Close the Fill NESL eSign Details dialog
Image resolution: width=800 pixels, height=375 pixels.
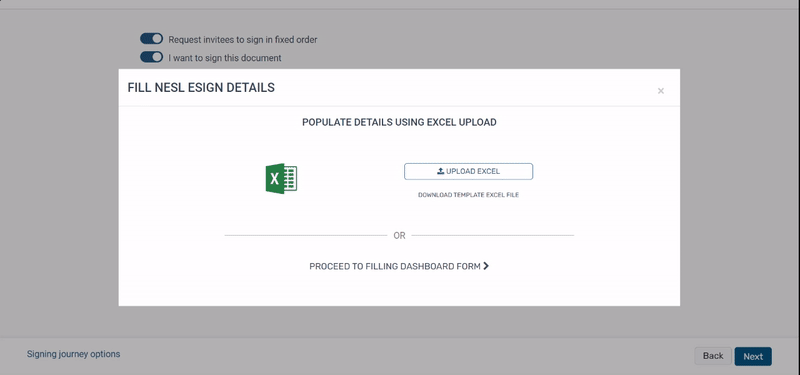click(x=661, y=91)
